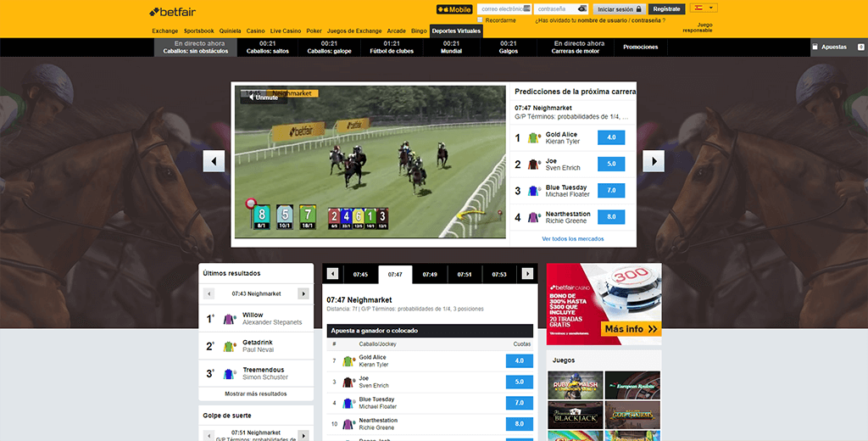Click Gold Alice 4.0 odds in predictions
Viewport: 868px width, 441px height.
(611, 137)
